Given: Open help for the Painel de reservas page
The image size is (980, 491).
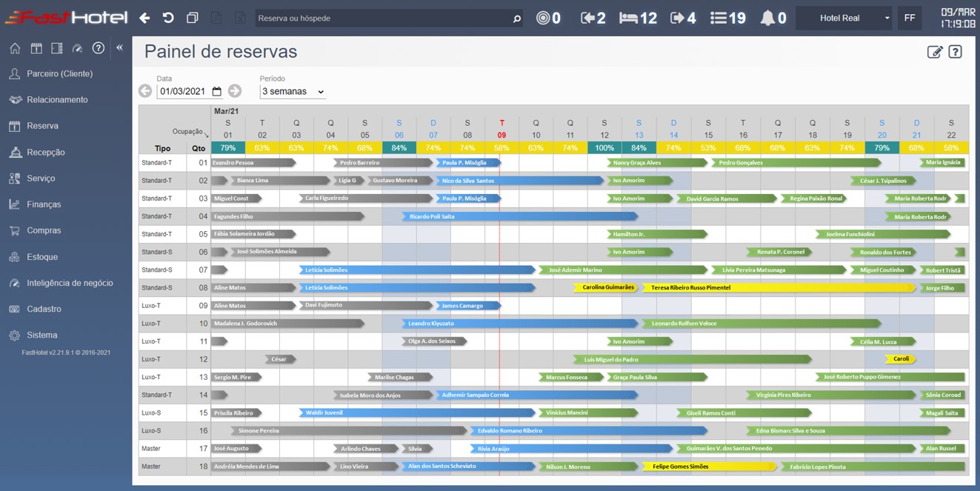Looking at the screenshot, I should click(956, 52).
